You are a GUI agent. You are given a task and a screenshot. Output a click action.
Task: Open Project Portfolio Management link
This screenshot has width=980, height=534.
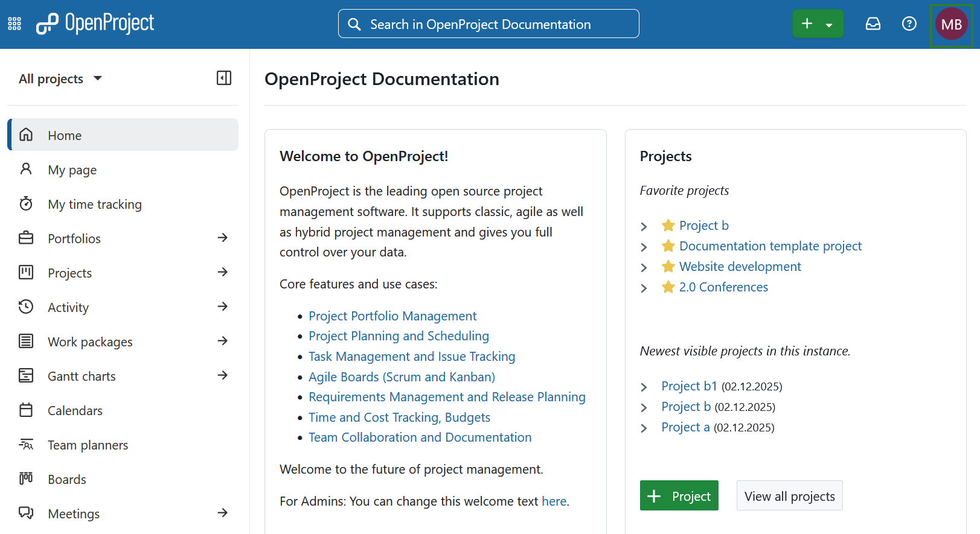click(392, 316)
